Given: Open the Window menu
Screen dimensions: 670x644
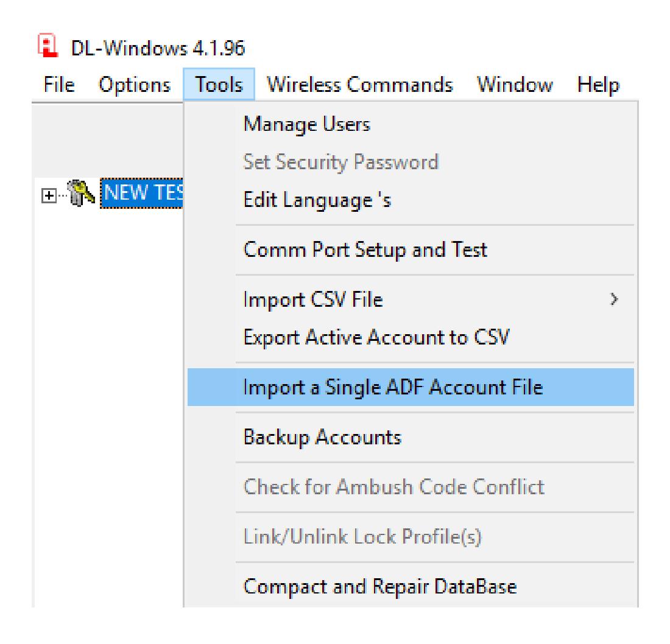Looking at the screenshot, I should tap(515, 85).
